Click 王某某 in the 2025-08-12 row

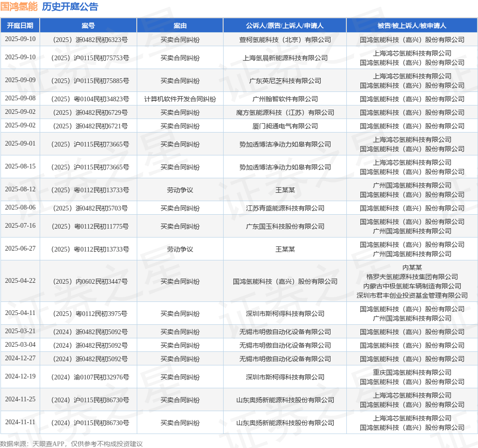pyautogui.click(x=285, y=190)
